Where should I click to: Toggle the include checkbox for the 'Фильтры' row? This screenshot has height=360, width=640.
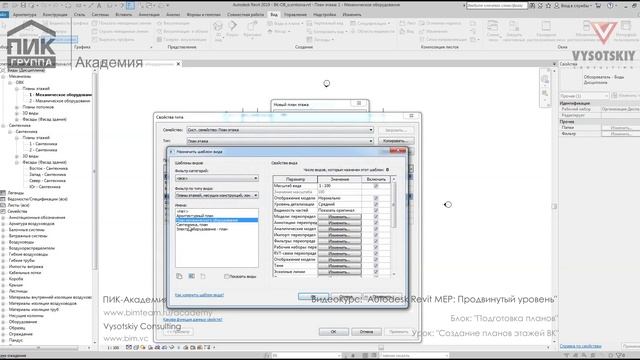point(376,241)
